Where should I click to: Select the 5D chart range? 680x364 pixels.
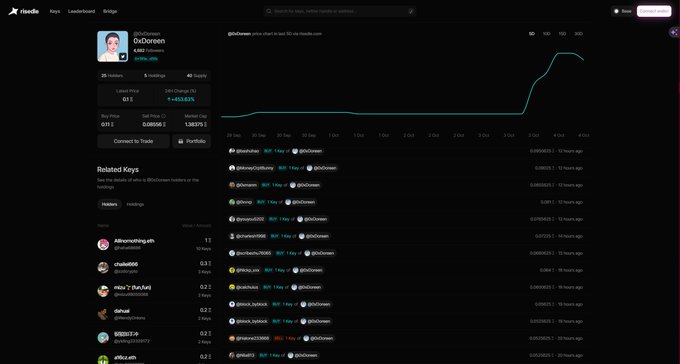pos(532,34)
